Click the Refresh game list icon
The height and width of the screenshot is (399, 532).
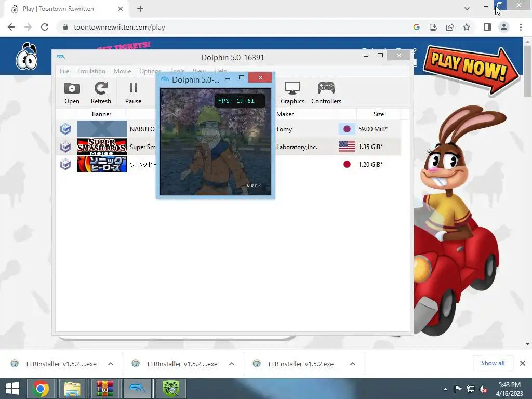tap(101, 93)
